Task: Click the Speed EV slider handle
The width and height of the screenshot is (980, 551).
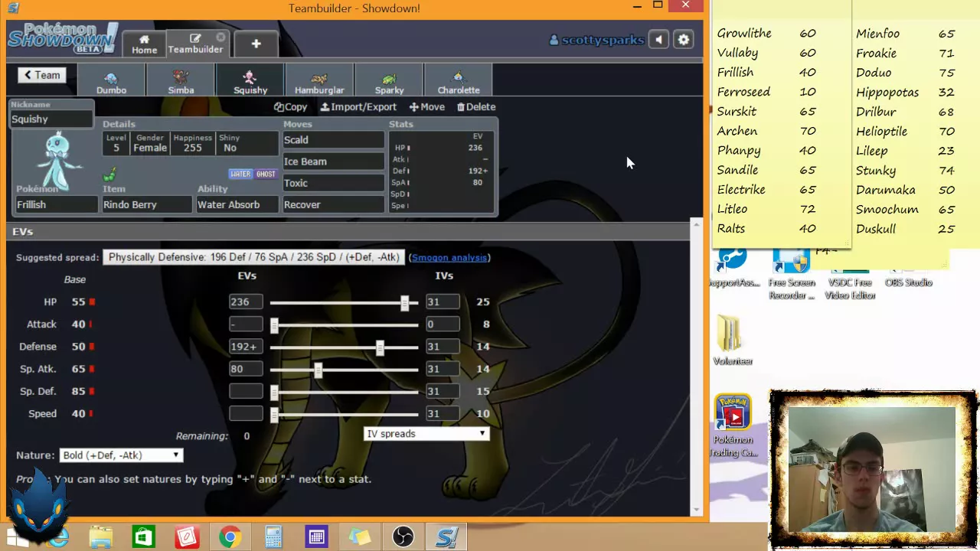Action: [x=274, y=414]
